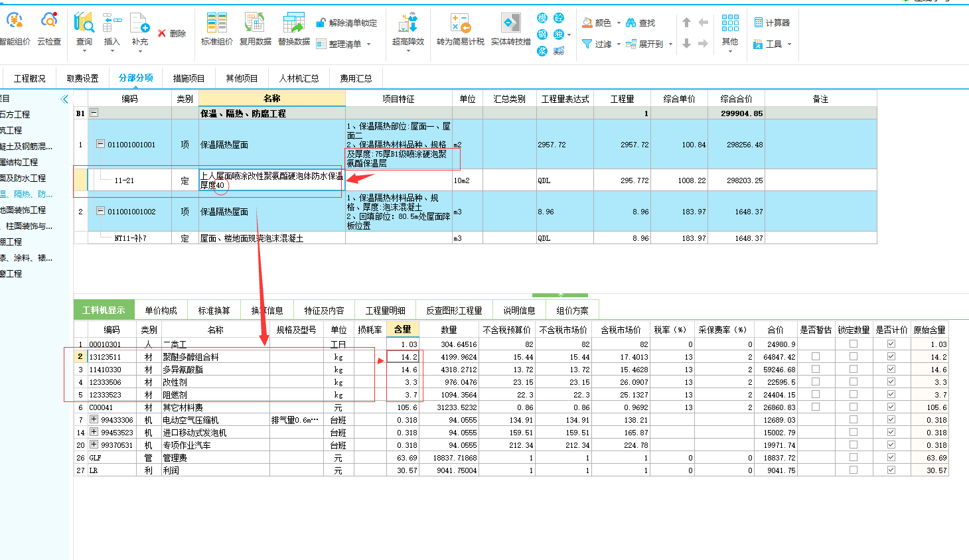Click the move-down arrow icon
Viewport: 969px width, 560px height.
click(x=686, y=44)
